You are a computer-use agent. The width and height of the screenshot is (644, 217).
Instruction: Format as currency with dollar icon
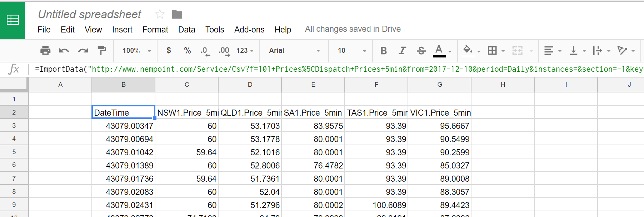[169, 51]
